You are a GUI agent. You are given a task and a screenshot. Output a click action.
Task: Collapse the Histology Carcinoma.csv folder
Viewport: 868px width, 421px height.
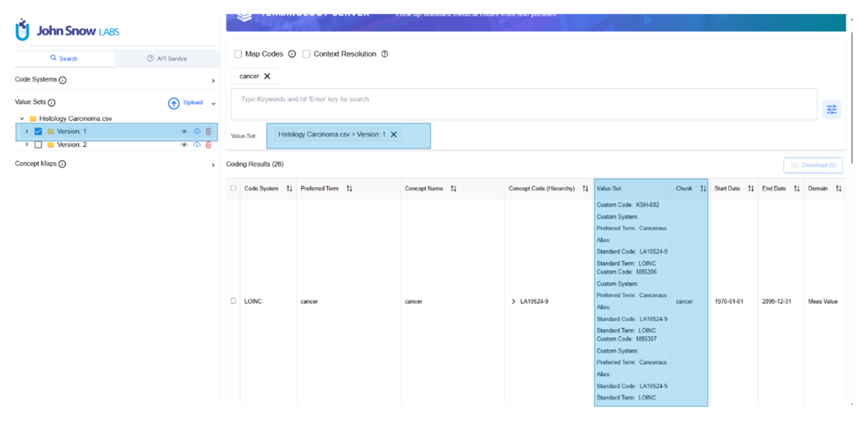pyautogui.click(x=22, y=119)
